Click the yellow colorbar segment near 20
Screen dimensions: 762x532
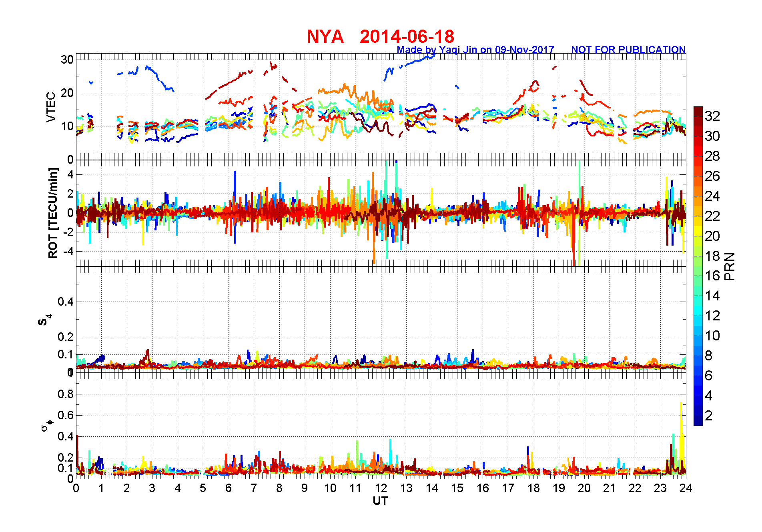coord(698,231)
